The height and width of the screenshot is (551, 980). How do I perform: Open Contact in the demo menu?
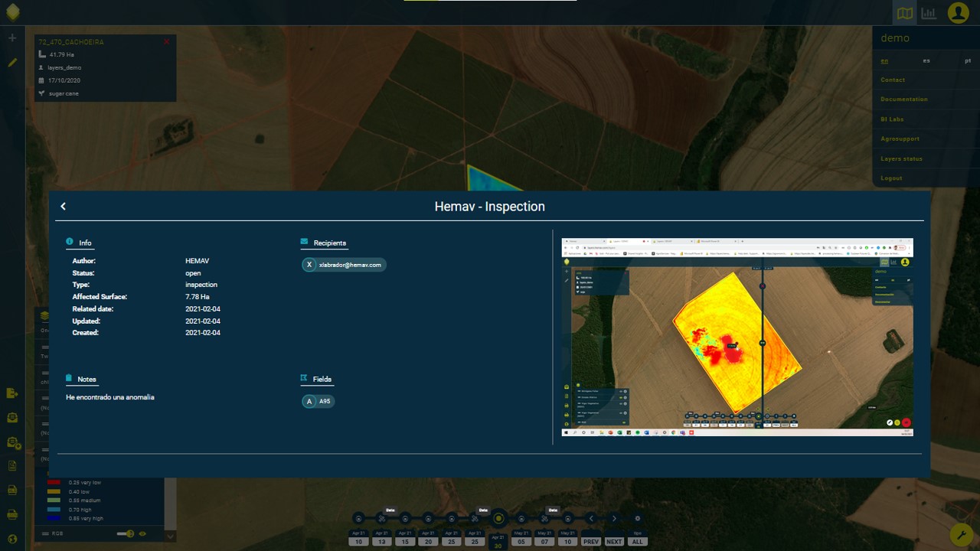coord(893,80)
